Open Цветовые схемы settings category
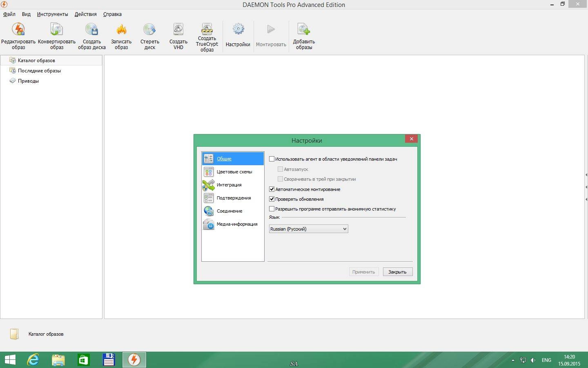 coord(233,172)
